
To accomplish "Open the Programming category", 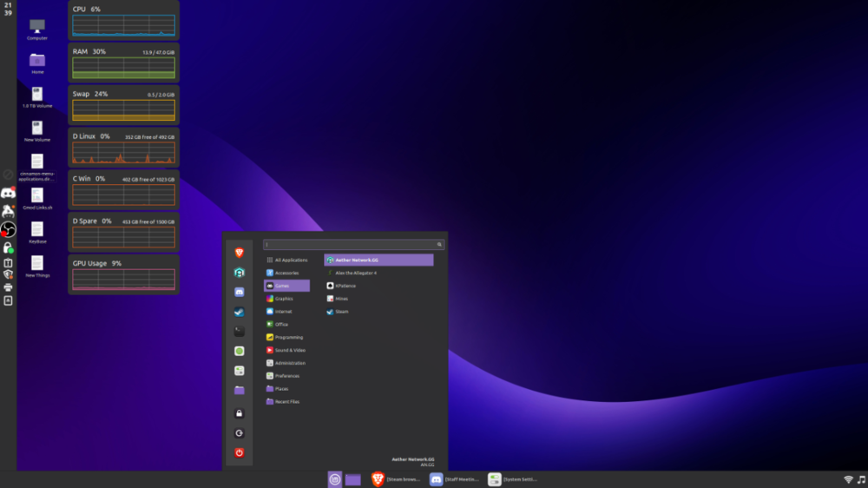I will coord(288,337).
